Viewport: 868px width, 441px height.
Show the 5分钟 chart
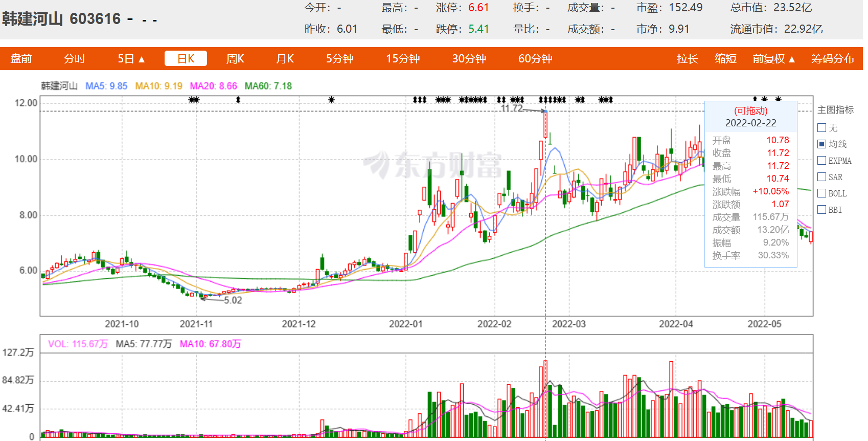[x=340, y=59]
